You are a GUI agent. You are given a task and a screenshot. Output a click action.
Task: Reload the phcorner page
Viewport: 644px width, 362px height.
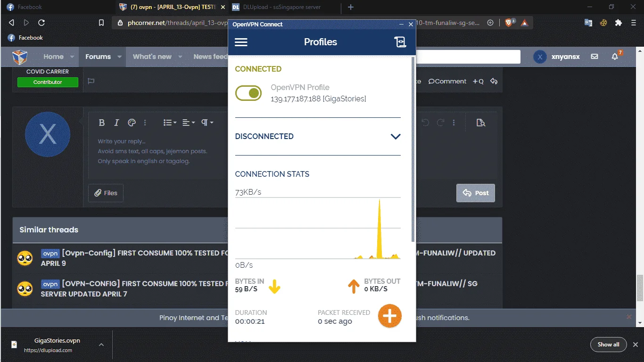pyautogui.click(x=41, y=23)
